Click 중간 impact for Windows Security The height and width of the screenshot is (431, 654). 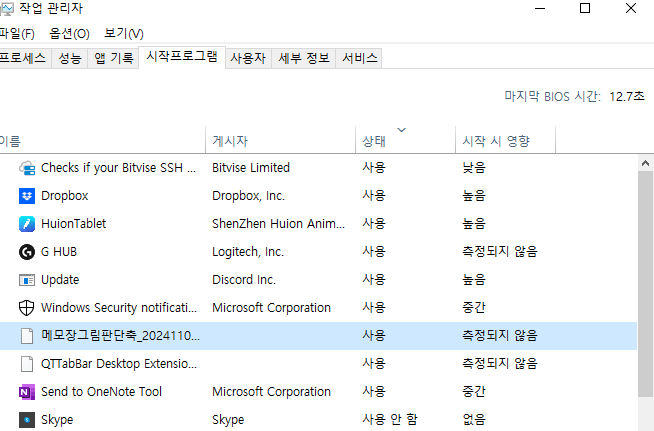pyautogui.click(x=474, y=307)
